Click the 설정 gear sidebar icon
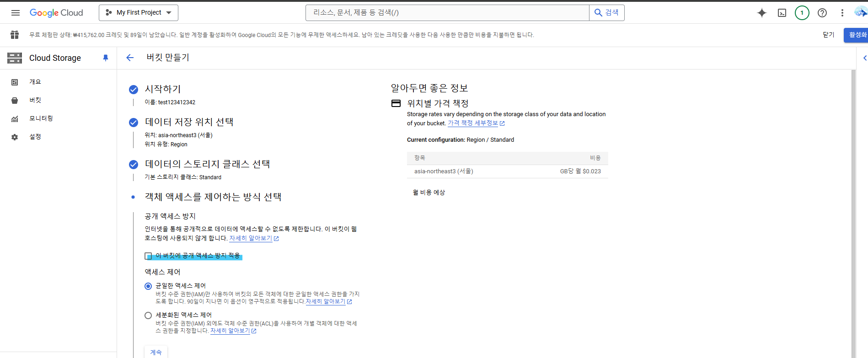Screen dimensions: 868x358 tap(15, 137)
